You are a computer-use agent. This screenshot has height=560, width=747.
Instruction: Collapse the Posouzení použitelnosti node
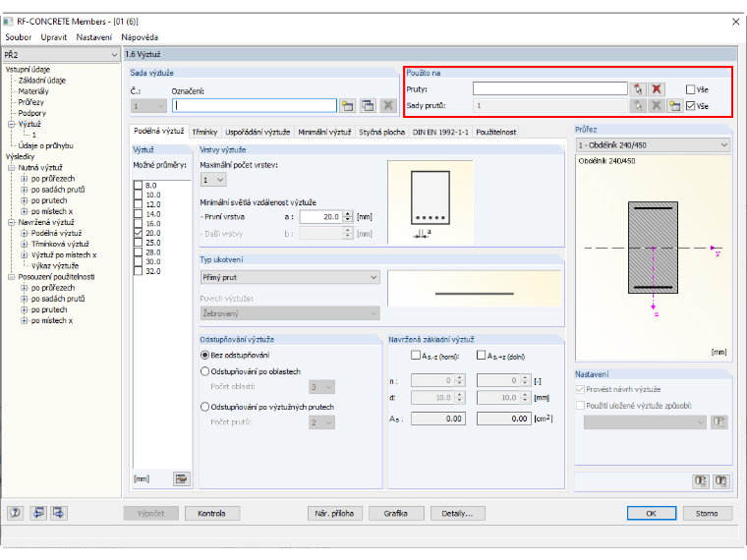click(x=11, y=277)
